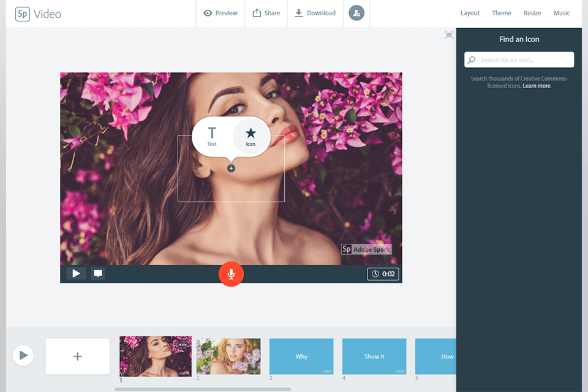Viewport: 588px width, 392px height.
Task: Open the invite collaborator icon
Action: click(356, 13)
